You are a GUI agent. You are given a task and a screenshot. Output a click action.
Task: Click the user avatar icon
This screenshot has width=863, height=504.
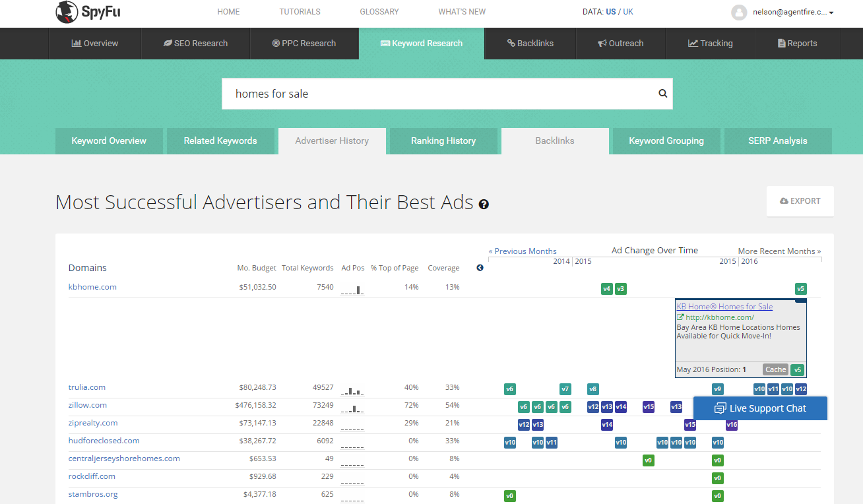pos(739,12)
